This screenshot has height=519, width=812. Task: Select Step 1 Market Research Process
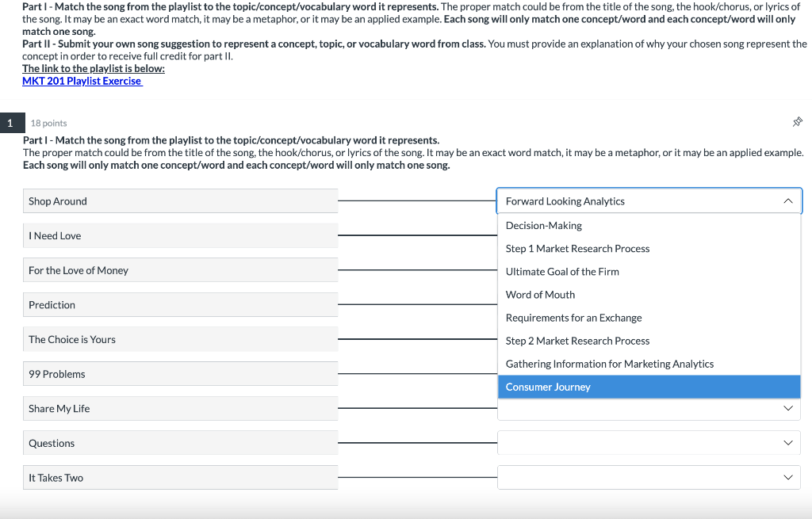(577, 248)
